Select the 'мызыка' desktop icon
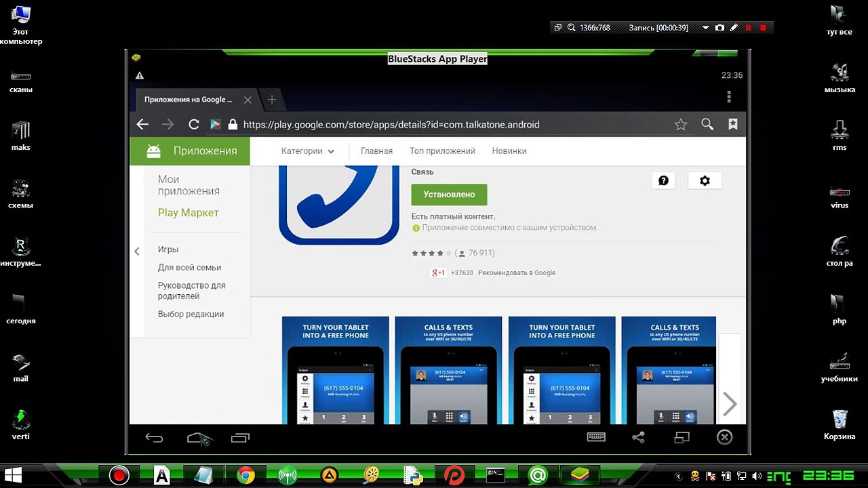 (840, 77)
